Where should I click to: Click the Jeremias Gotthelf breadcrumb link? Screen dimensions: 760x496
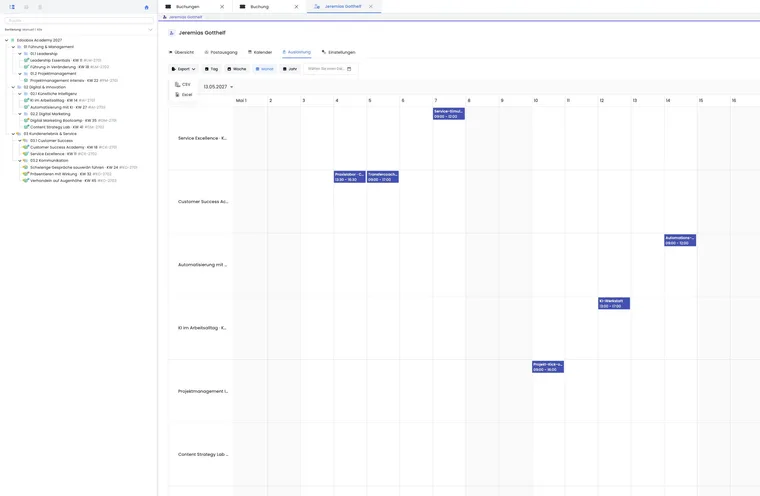[186, 17]
